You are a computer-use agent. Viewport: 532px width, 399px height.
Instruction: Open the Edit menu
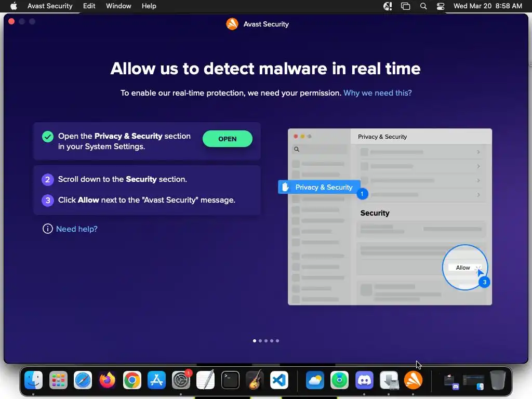click(x=89, y=6)
